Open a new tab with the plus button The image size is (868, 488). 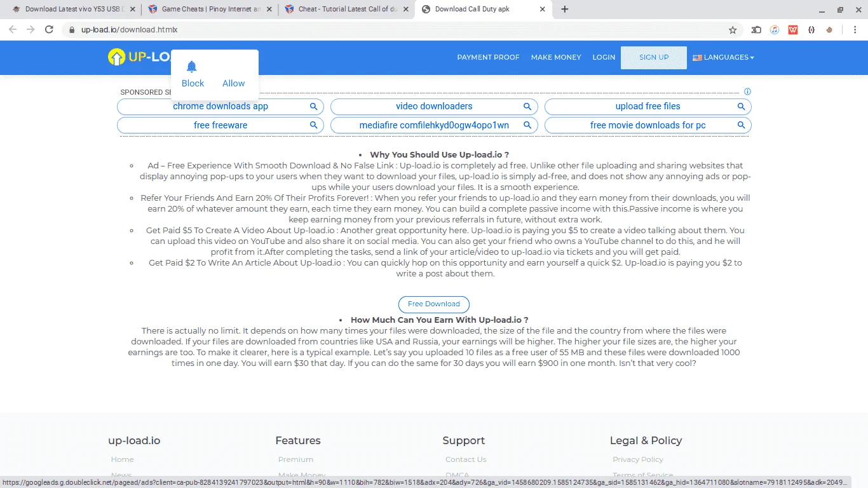[565, 9]
